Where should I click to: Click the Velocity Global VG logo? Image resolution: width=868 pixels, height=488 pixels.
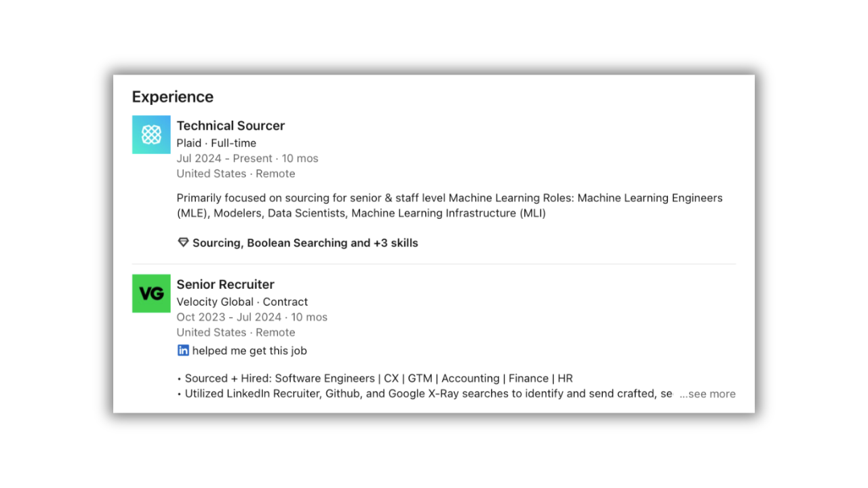click(x=151, y=293)
